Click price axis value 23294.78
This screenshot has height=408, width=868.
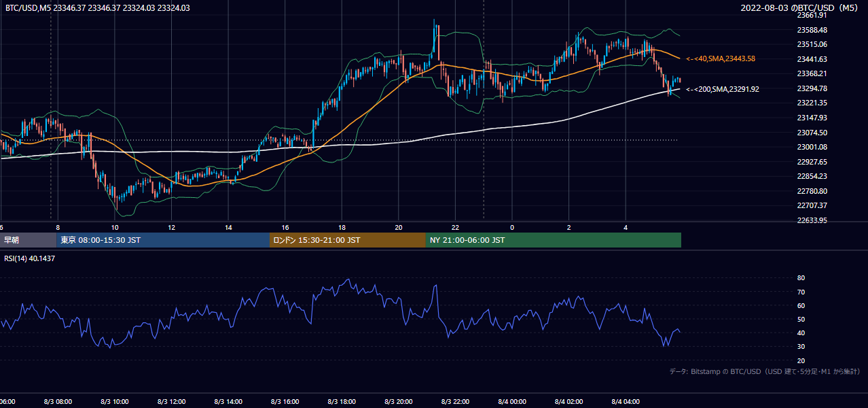coord(812,88)
